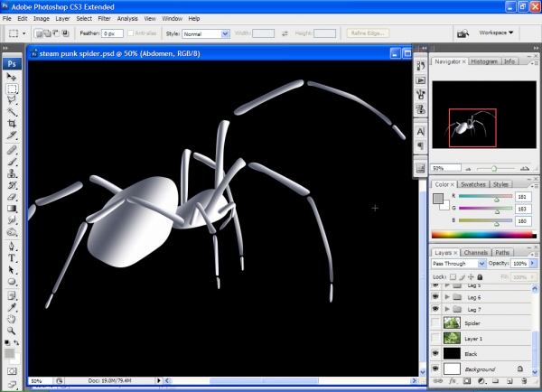542x392 pixels.
Task: Hide the Leg 6 layer group
Action: [x=435, y=297]
